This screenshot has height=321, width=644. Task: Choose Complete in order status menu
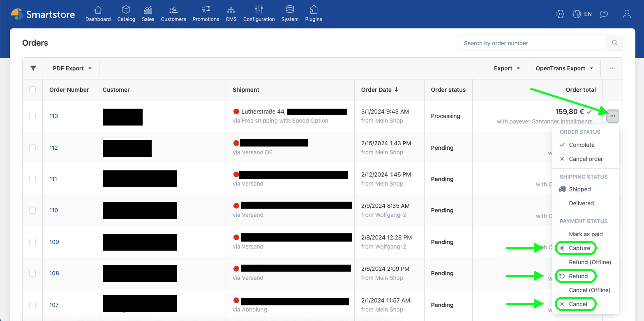click(585, 145)
